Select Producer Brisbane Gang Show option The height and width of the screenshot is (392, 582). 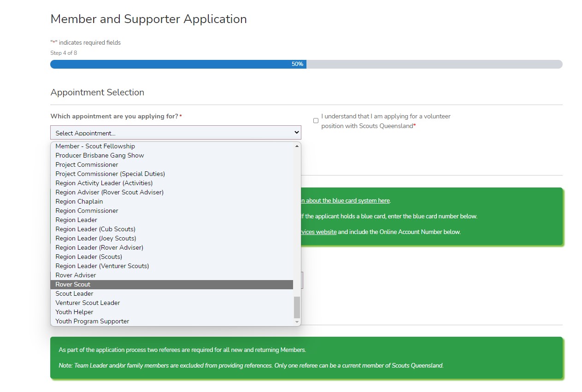click(x=172, y=155)
